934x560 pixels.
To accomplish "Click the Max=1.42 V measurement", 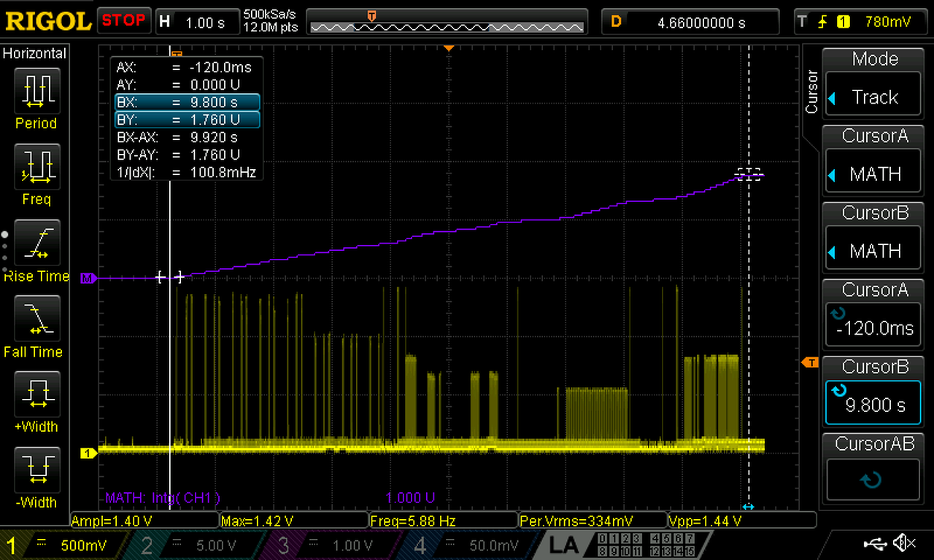I will pos(294,521).
